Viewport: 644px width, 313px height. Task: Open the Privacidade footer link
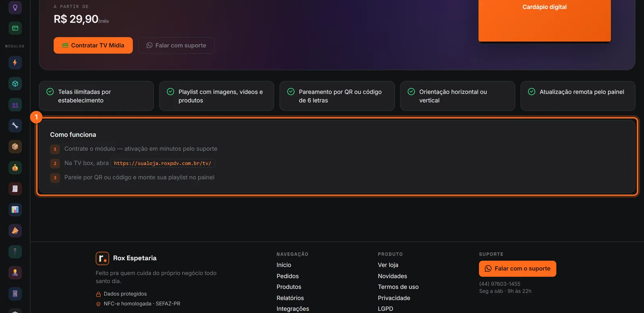pos(394,298)
